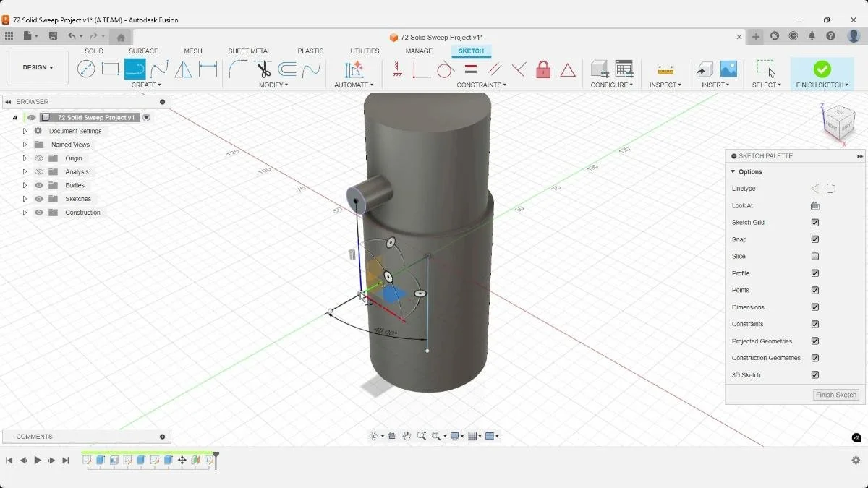868x488 pixels.
Task: Click the Insert Derive icon
Action: tap(705, 69)
